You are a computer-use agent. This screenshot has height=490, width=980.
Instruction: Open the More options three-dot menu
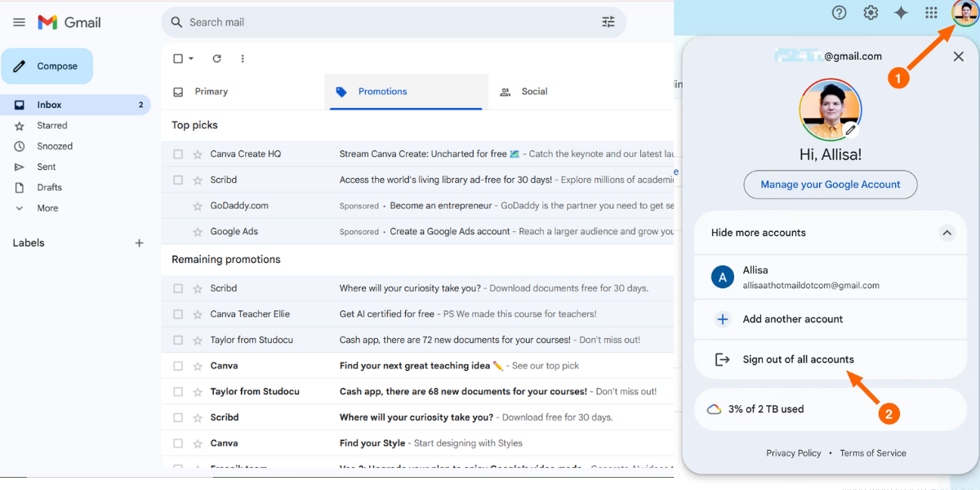pyautogui.click(x=243, y=59)
